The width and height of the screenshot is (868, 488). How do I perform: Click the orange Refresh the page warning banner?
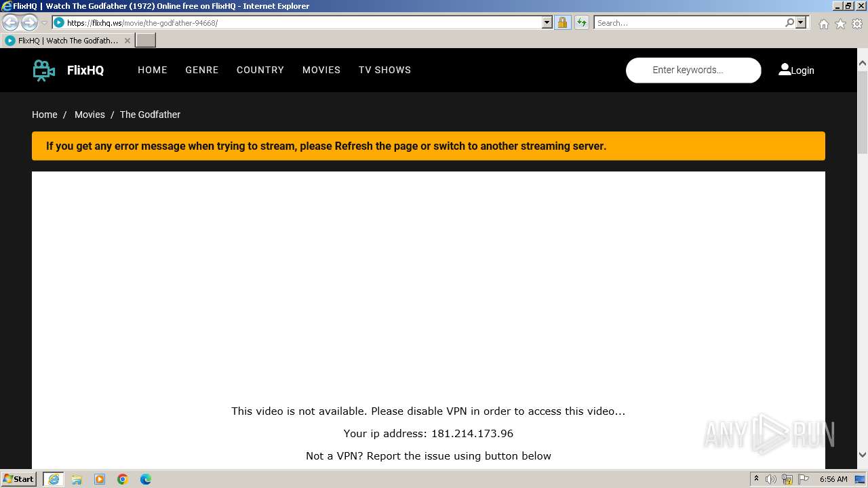click(x=429, y=146)
